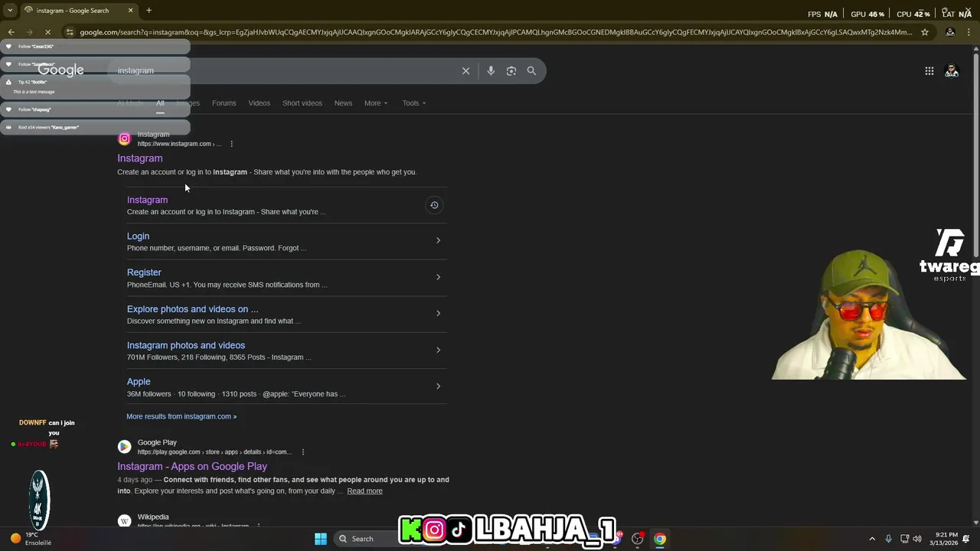Expand the Tools dropdown
Viewport: 980px width, 551px height.
pos(414,103)
